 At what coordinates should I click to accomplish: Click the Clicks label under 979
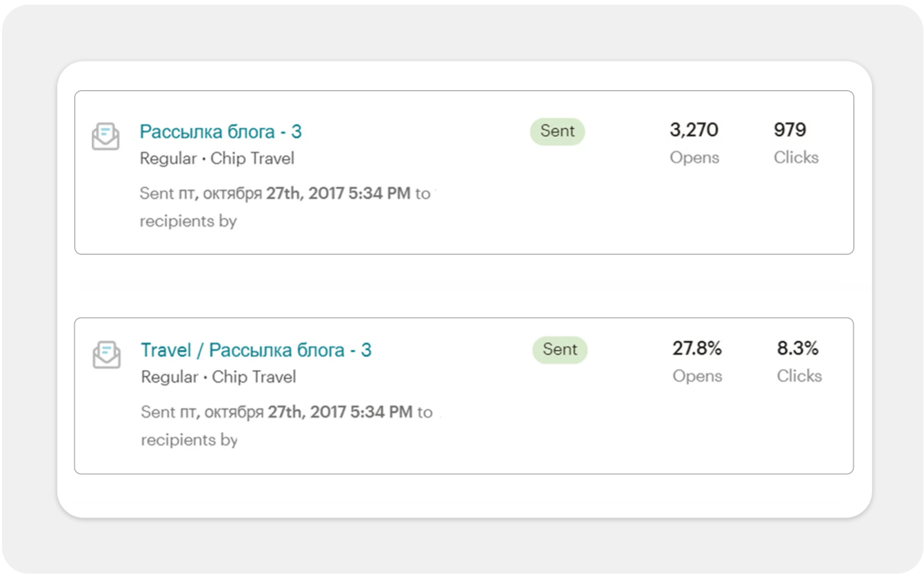[x=796, y=158]
